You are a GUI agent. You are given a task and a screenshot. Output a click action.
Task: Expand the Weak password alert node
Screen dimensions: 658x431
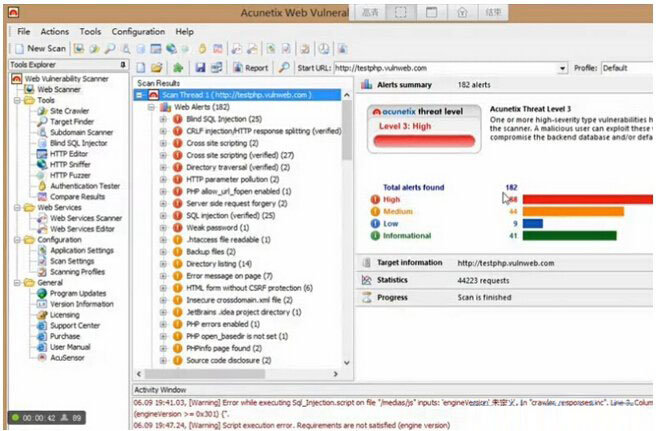(x=163, y=228)
